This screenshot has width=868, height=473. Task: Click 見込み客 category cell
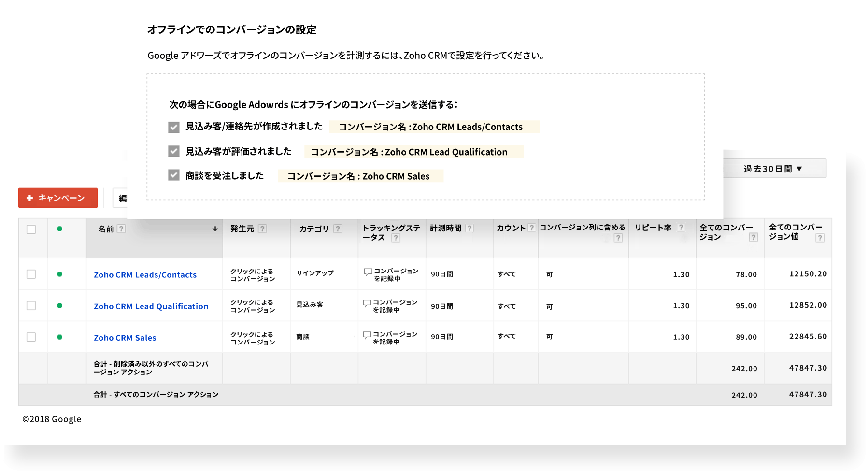[310, 305]
